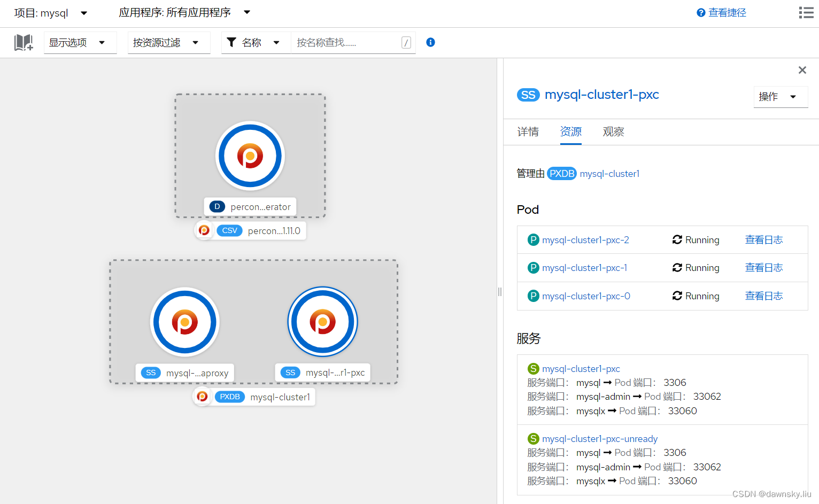Screen dimensions: 819x504
Task: Click the S service icon for mysql-cluster1-pxc
Action: pyautogui.click(x=534, y=369)
